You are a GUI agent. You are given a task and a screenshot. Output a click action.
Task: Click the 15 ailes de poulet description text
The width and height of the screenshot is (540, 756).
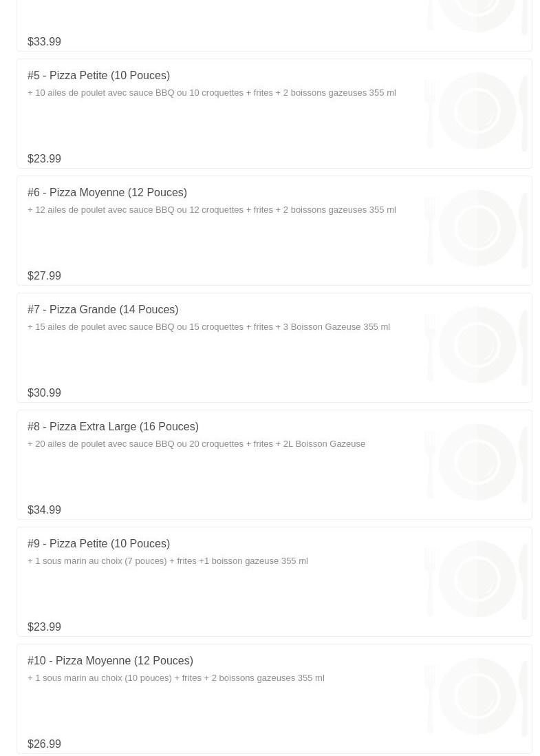(x=208, y=327)
